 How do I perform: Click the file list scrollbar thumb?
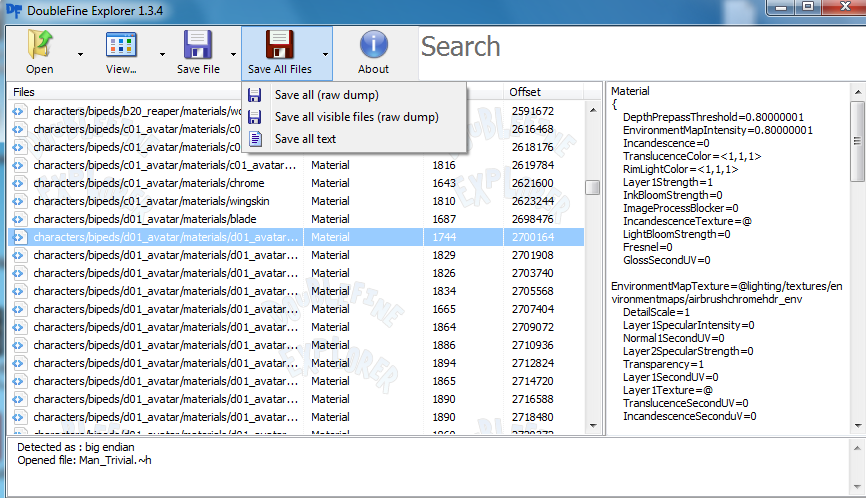593,188
